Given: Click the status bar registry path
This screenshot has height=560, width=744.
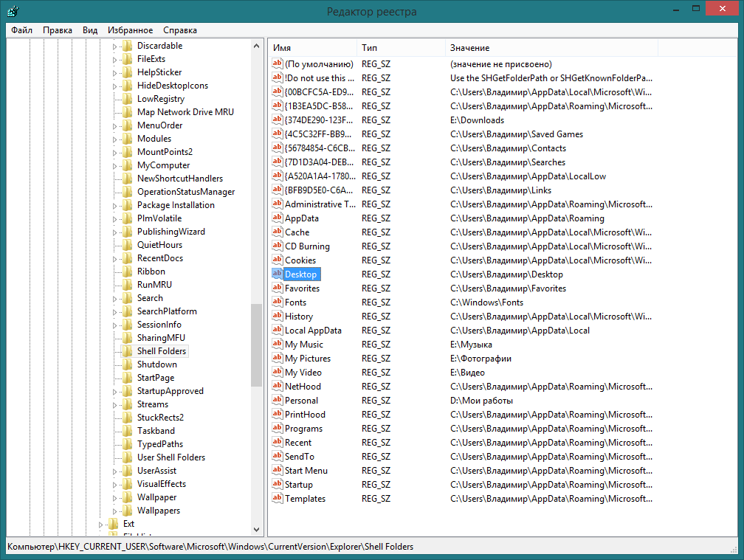Looking at the screenshot, I should pos(210,546).
